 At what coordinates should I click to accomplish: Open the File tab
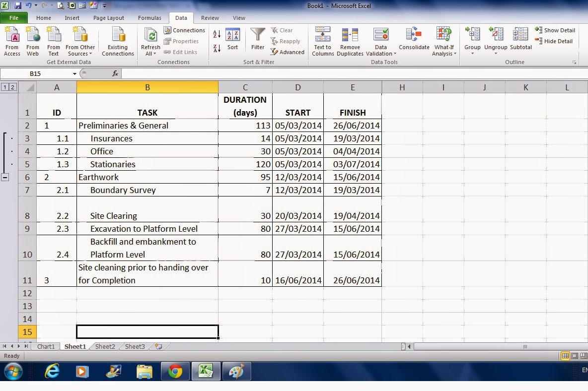click(14, 18)
